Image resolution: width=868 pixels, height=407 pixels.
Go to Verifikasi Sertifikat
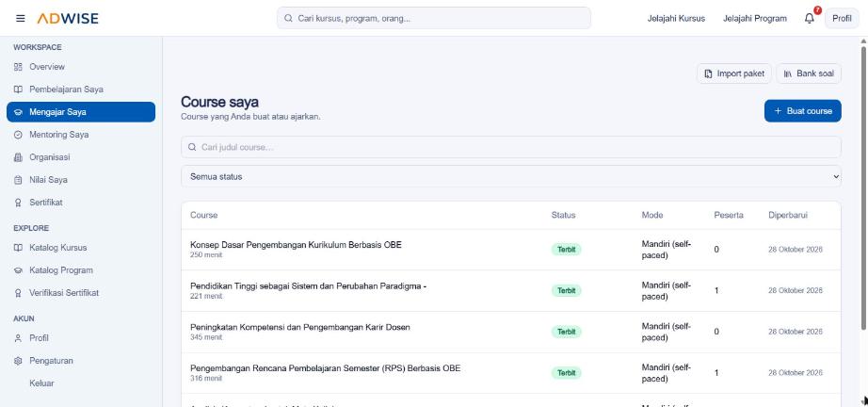pos(81,293)
